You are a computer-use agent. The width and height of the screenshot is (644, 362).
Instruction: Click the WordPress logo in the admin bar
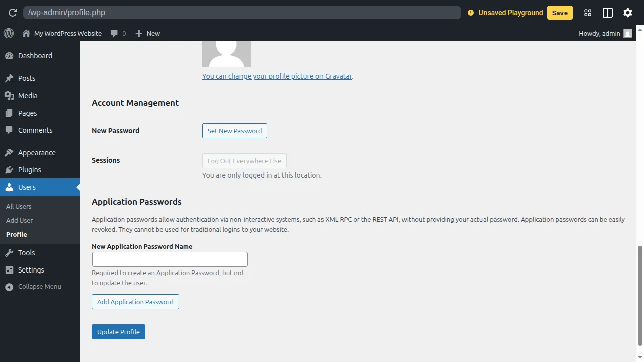click(8, 33)
